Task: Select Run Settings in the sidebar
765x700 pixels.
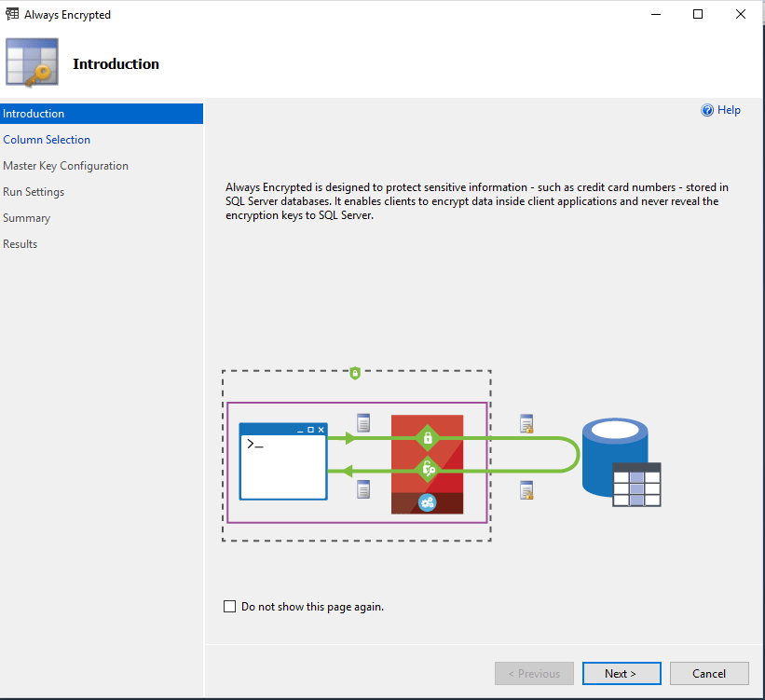Action: (x=34, y=192)
